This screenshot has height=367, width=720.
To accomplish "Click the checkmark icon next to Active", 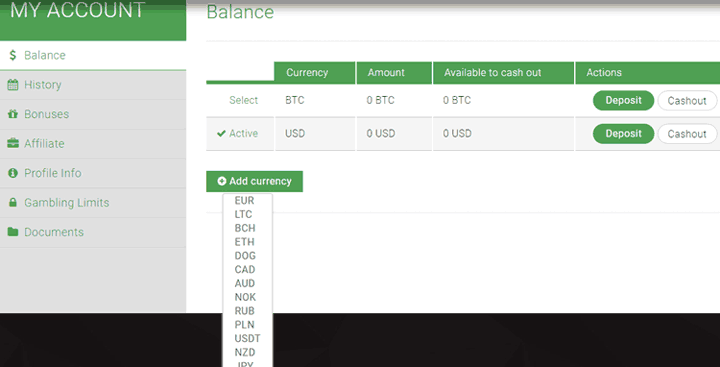I will (x=221, y=134).
